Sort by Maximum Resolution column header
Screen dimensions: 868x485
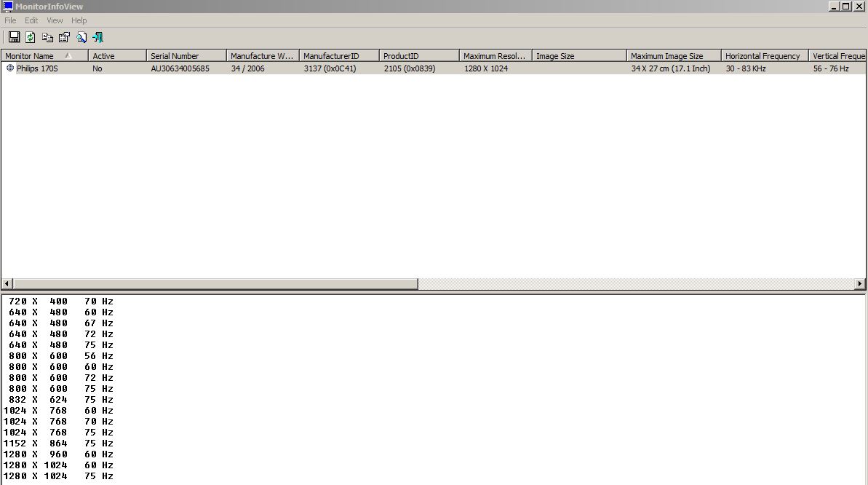495,56
